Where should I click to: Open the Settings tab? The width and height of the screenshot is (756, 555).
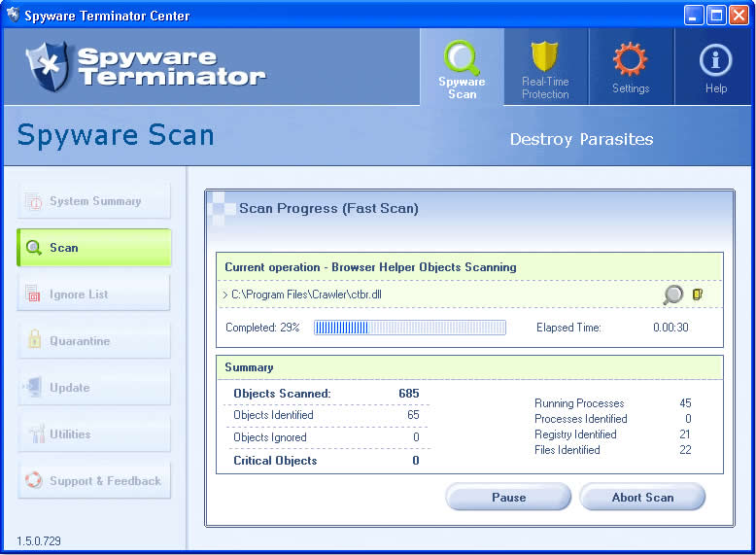coord(631,66)
